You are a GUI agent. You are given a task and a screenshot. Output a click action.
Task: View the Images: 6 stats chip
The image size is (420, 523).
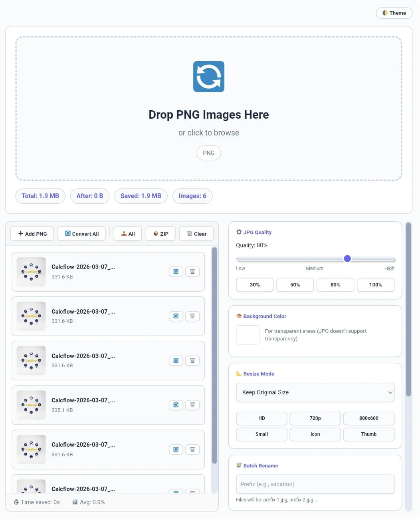tap(192, 196)
